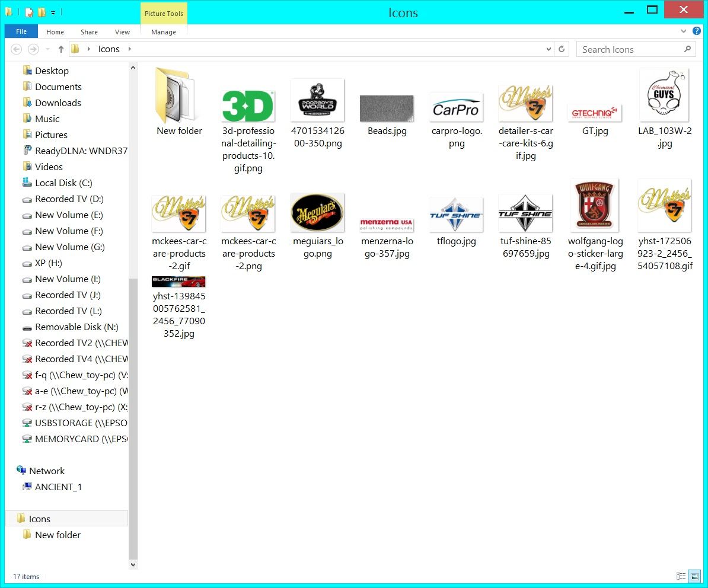Select the Blackfire yhst-139845005762581 jpg
Viewport: 708px width, 588px height.
[x=179, y=308]
